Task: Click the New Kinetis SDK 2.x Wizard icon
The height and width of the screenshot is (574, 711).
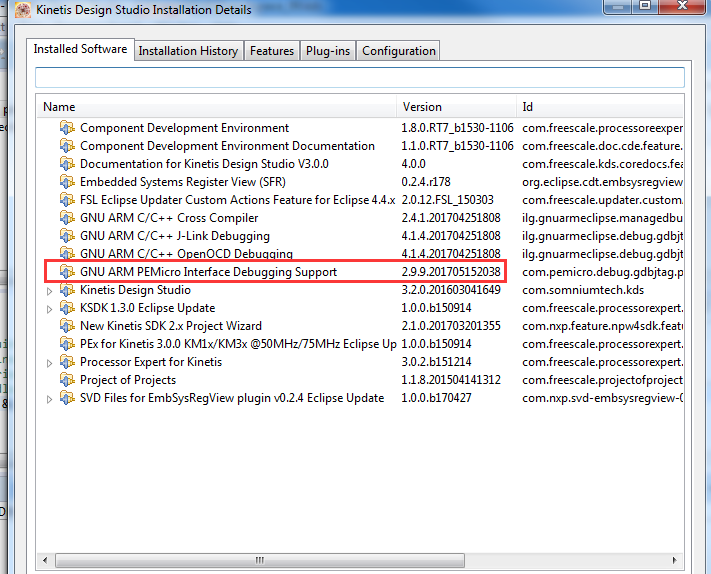Action: [x=67, y=326]
